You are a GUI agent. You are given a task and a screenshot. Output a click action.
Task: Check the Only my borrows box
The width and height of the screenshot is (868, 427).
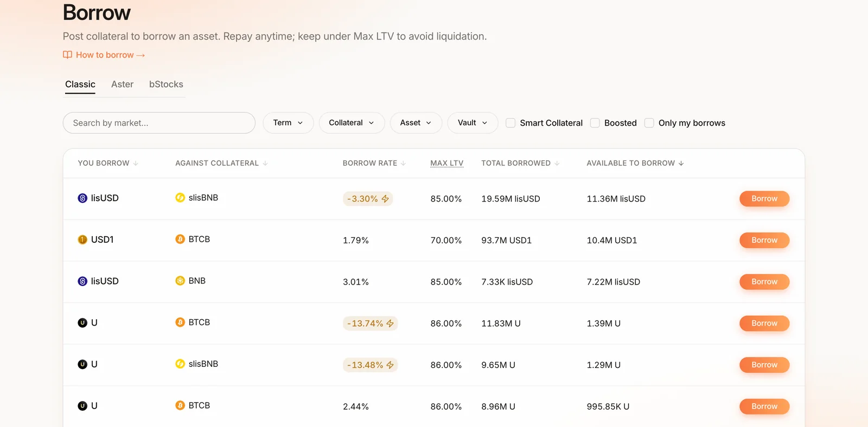pos(649,123)
